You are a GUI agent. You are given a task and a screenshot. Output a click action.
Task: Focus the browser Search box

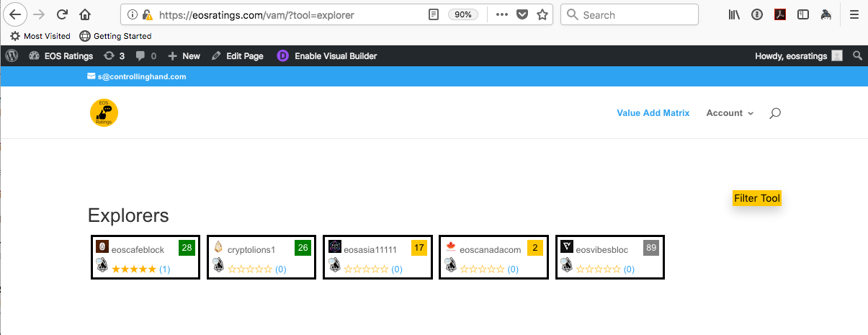pos(630,14)
